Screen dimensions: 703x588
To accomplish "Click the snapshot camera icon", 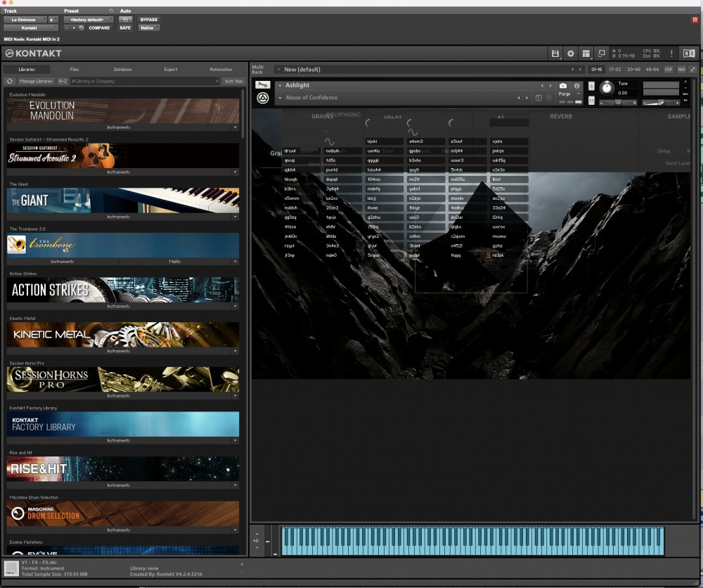I will pos(563,86).
